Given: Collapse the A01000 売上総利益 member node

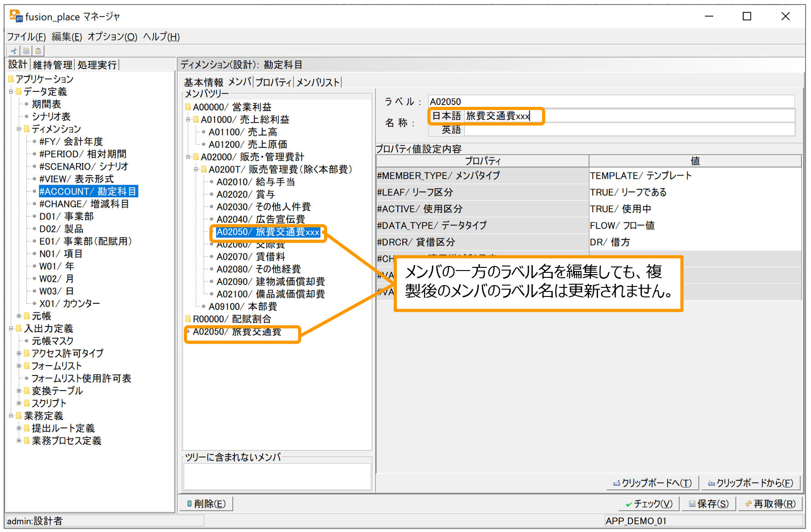Looking at the screenshot, I should pos(188,120).
